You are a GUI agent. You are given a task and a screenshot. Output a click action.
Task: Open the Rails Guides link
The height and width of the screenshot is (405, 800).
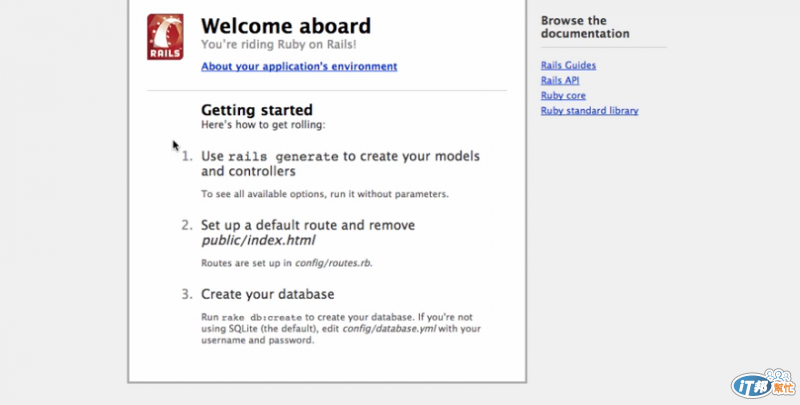[x=568, y=65]
